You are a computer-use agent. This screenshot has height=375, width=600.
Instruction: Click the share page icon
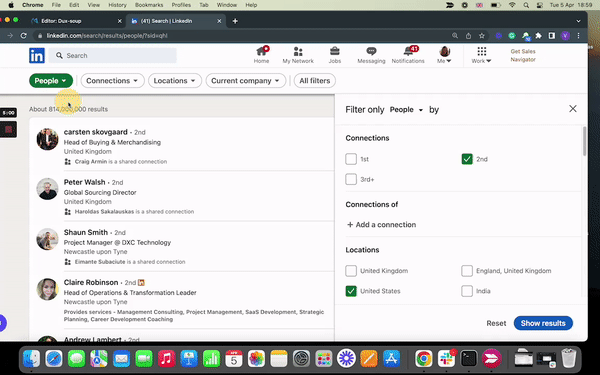(x=468, y=36)
